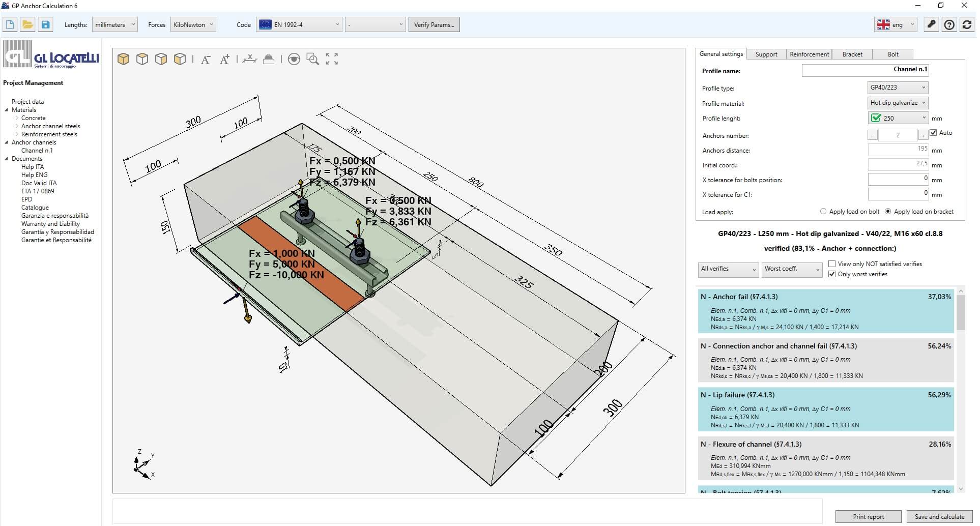Uncheck the Auto anchors number checkbox
Viewport: 980px width, 526px height.
click(x=933, y=133)
